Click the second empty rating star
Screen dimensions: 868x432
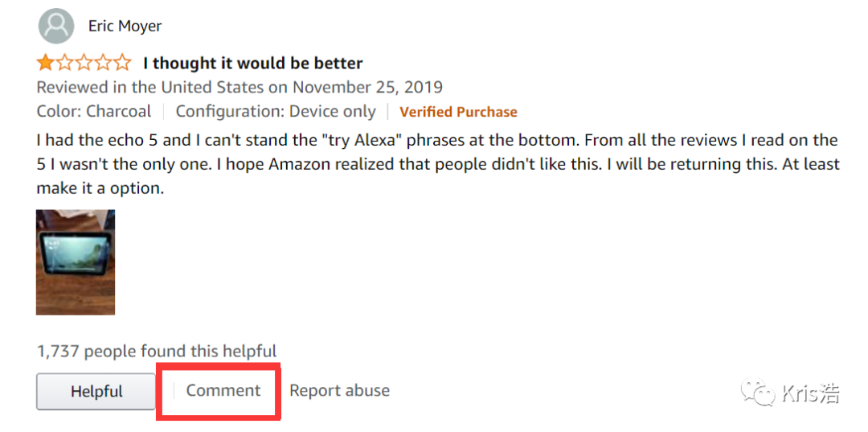tap(64, 63)
